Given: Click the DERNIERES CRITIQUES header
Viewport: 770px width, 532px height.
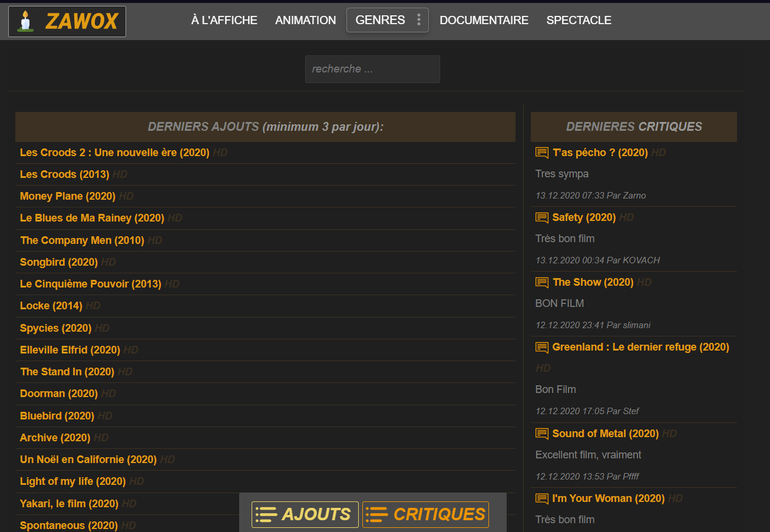Looking at the screenshot, I should (x=634, y=127).
